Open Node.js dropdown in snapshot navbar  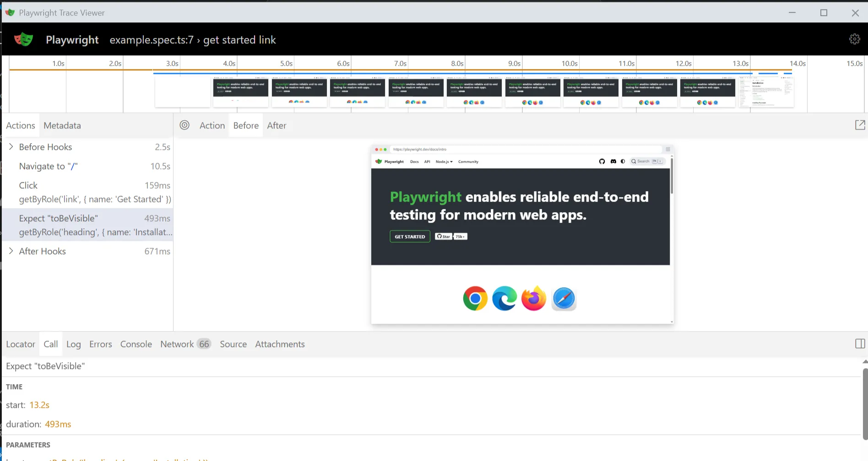click(x=444, y=161)
